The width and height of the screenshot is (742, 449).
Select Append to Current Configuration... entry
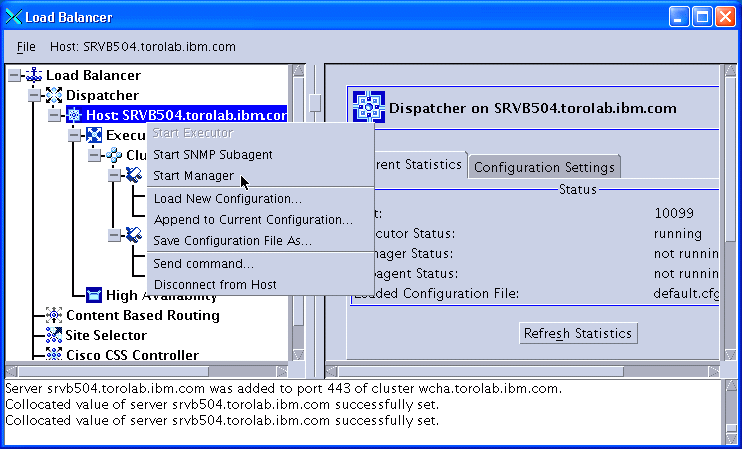[x=261, y=220]
